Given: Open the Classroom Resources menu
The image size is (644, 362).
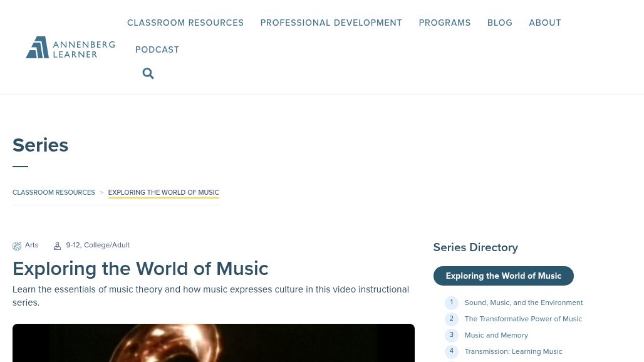Looking at the screenshot, I should (185, 23).
